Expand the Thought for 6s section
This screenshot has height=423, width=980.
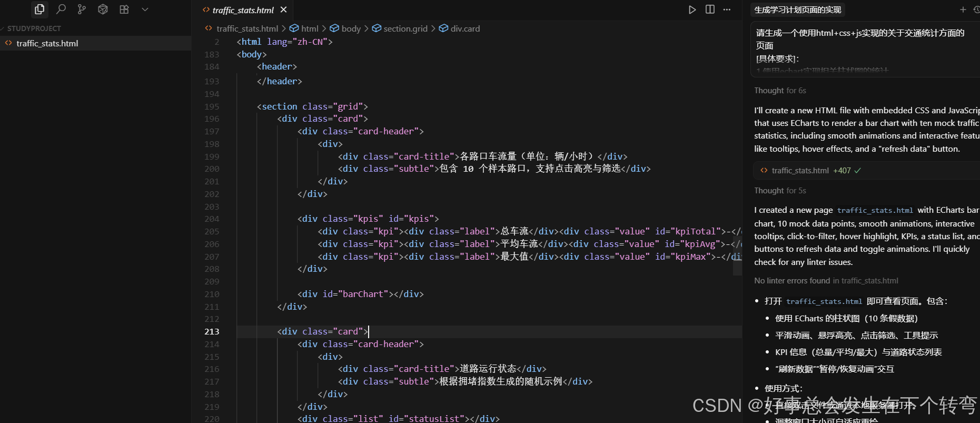click(780, 91)
